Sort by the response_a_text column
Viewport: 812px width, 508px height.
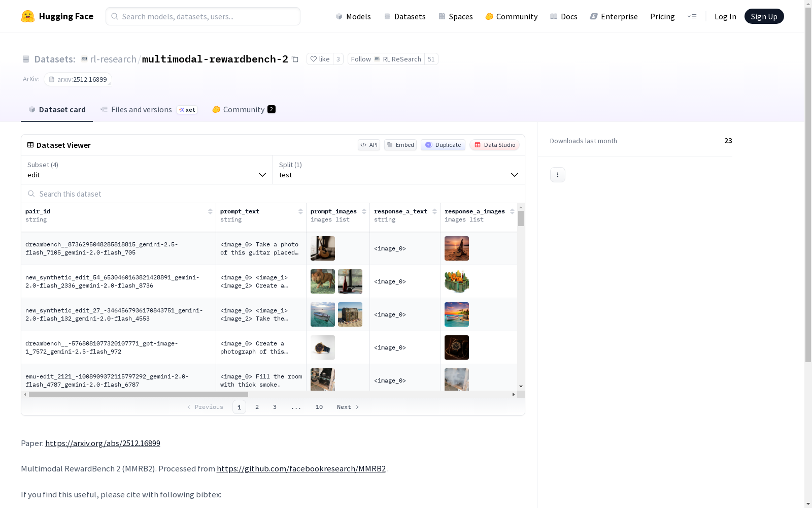tap(434, 211)
